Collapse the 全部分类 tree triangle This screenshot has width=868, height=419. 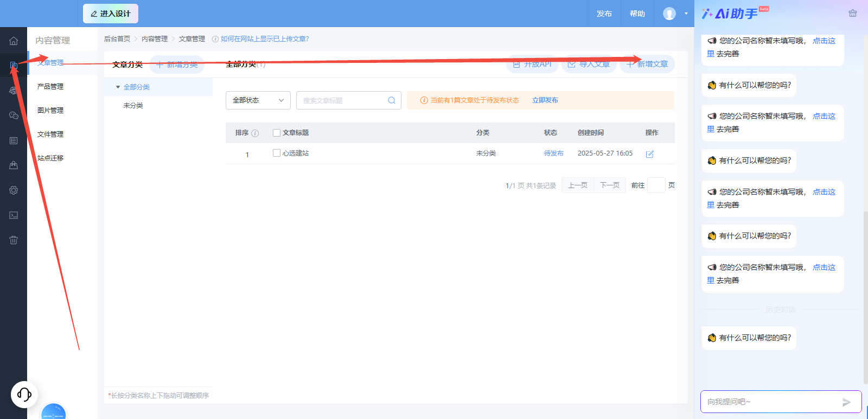pyautogui.click(x=118, y=87)
